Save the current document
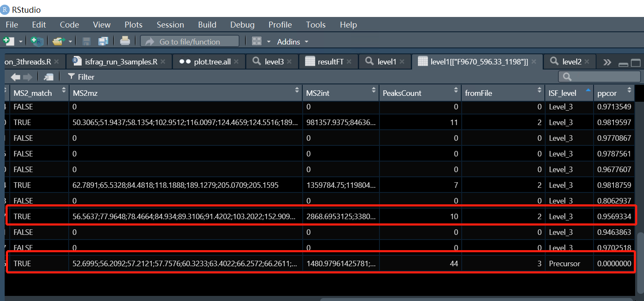Image resolution: width=644 pixels, height=301 pixels. 86,41
